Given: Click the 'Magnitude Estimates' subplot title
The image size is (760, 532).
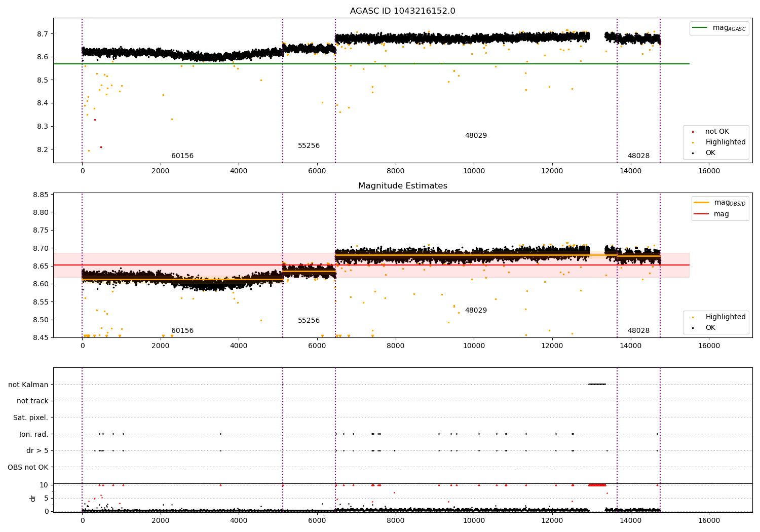Looking at the screenshot, I should (x=402, y=186).
